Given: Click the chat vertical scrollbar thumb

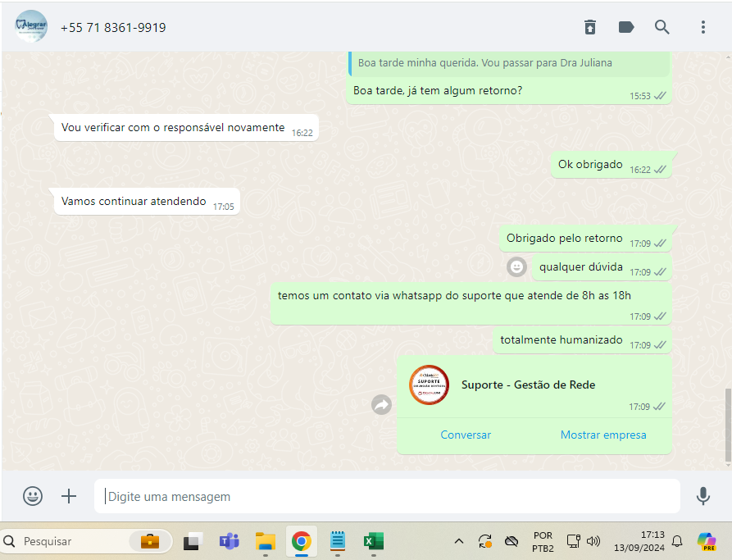Looking at the screenshot, I should 728,424.
